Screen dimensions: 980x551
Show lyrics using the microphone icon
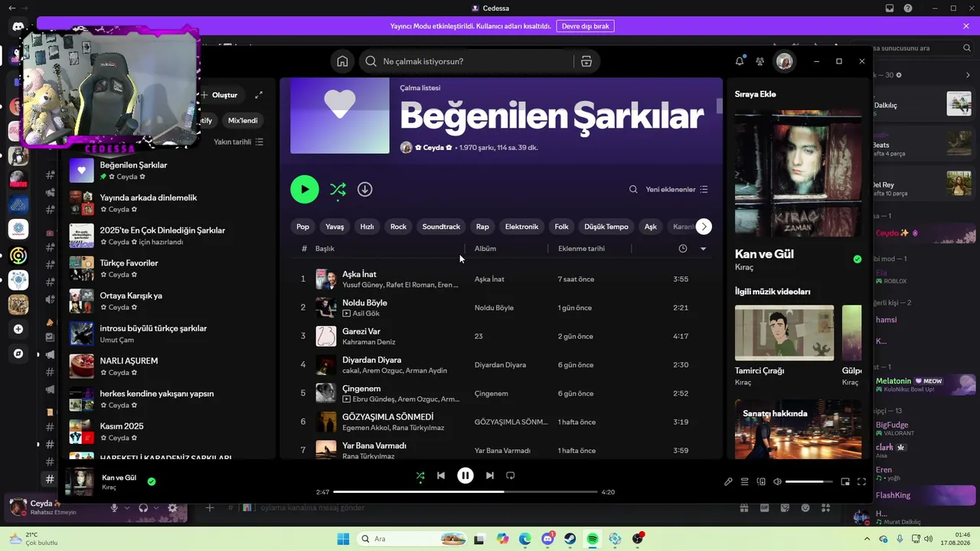click(728, 482)
